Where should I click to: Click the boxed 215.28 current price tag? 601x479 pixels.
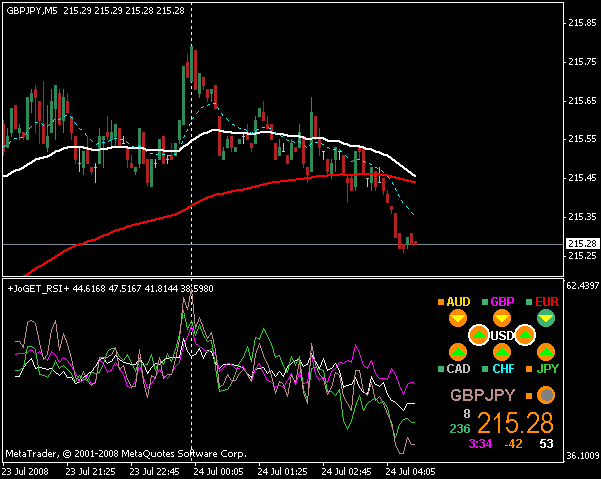click(582, 244)
